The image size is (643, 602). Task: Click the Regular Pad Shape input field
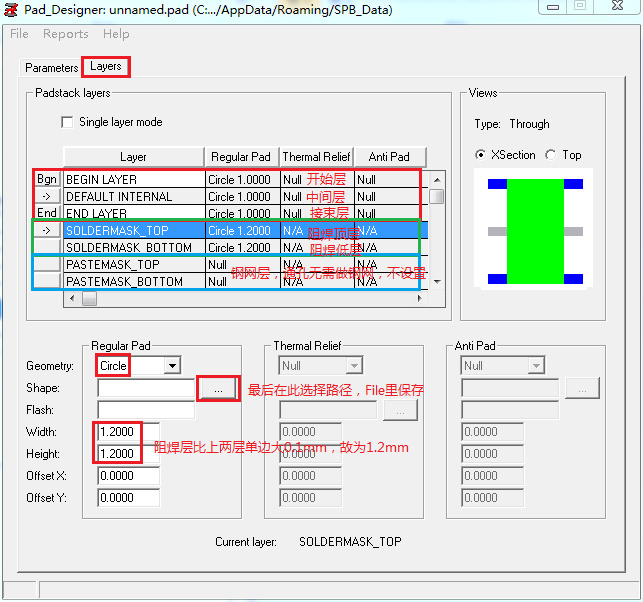pos(146,388)
